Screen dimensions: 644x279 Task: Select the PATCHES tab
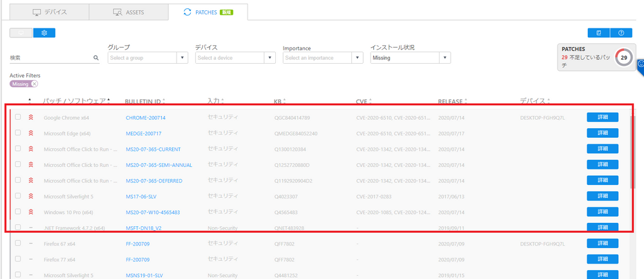pos(208,12)
